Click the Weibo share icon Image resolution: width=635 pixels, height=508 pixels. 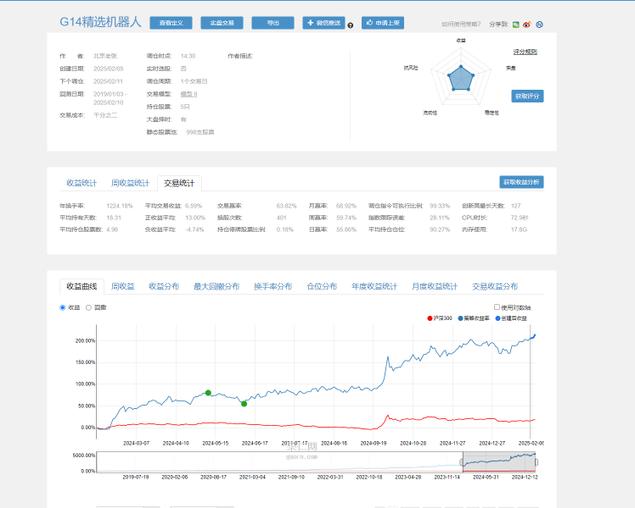[528, 24]
